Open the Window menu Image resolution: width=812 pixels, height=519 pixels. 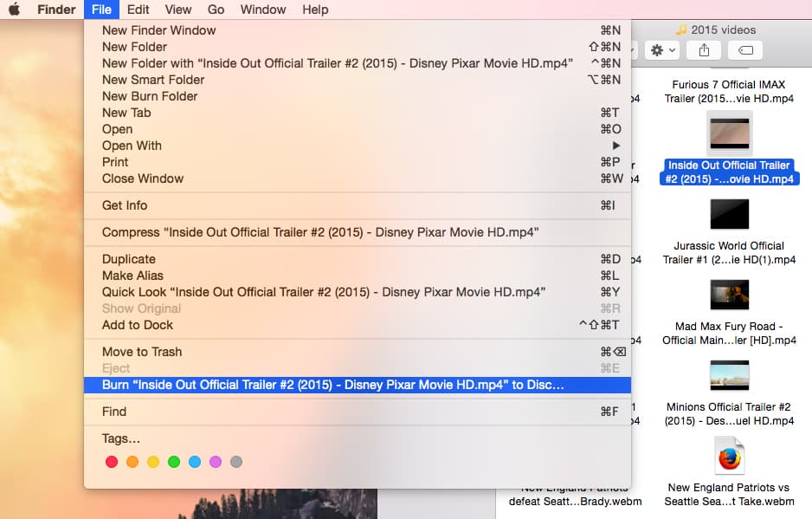pos(262,10)
